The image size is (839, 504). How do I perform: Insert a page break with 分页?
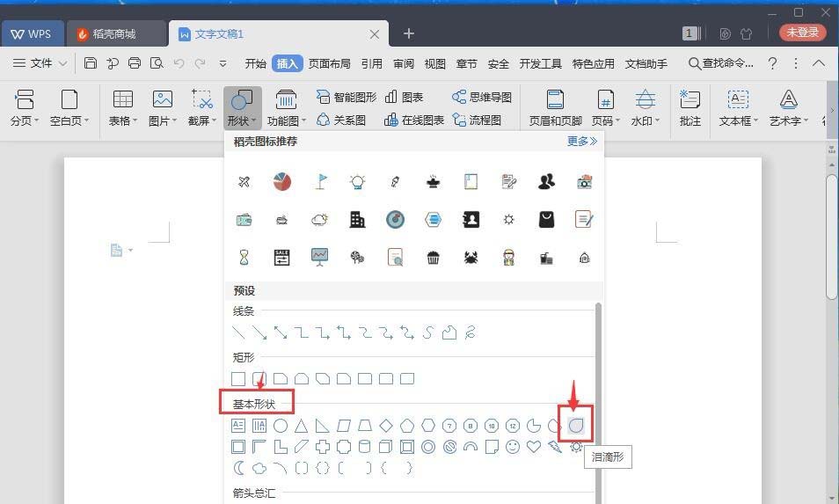pos(25,107)
